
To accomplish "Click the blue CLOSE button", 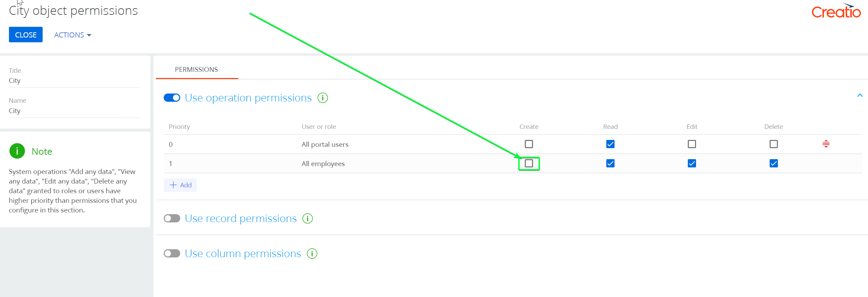I will coord(26,35).
